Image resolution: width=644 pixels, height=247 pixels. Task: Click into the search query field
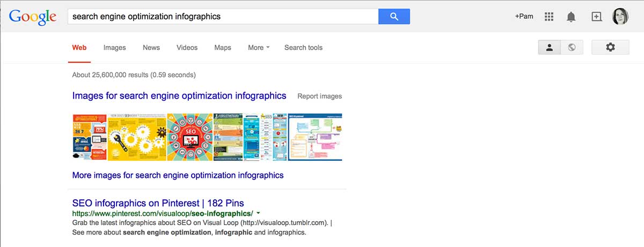(222, 17)
